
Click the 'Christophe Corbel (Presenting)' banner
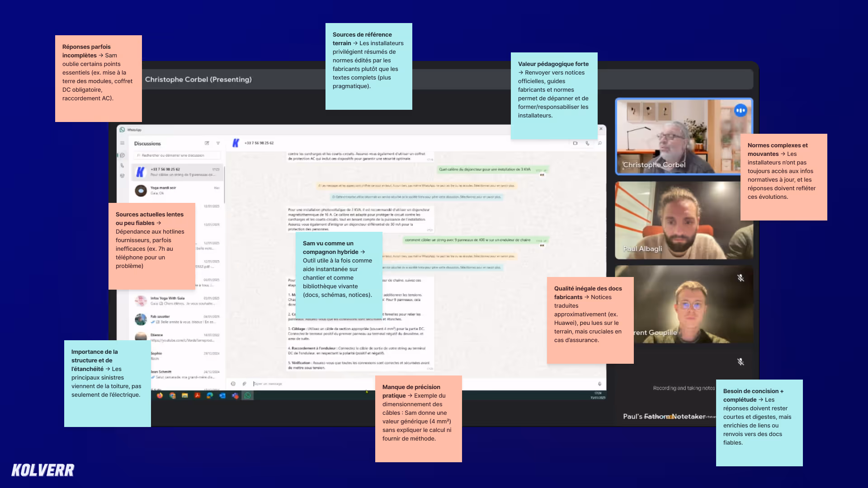(198, 80)
